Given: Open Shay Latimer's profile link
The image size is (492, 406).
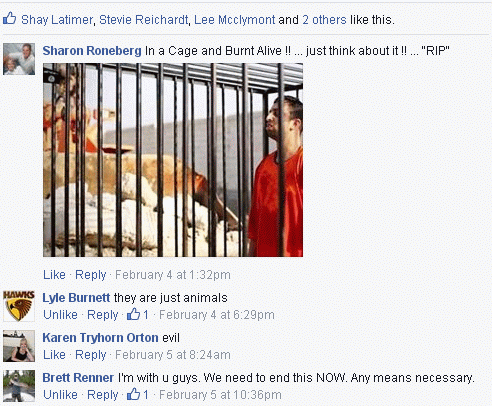Looking at the screenshot, I should [57, 20].
